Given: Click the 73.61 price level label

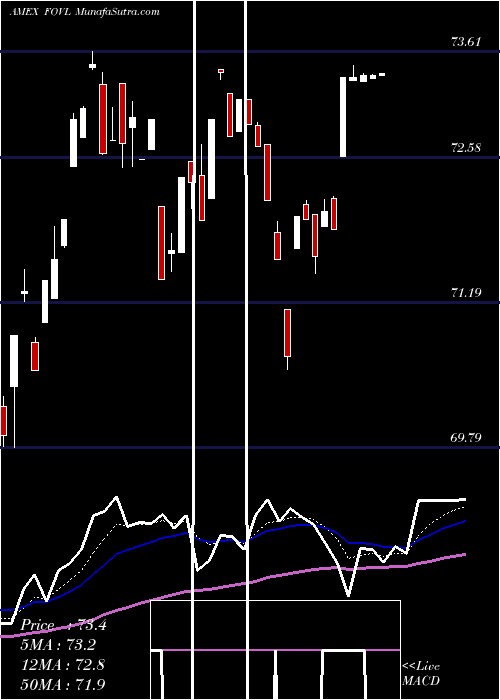Looking at the screenshot, I should click(x=466, y=42).
